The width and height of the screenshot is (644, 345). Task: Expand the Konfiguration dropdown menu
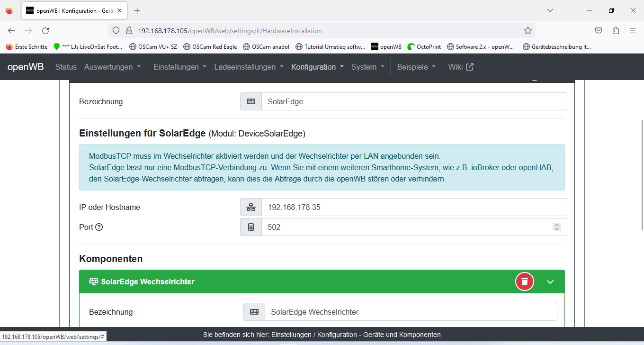[x=317, y=67]
